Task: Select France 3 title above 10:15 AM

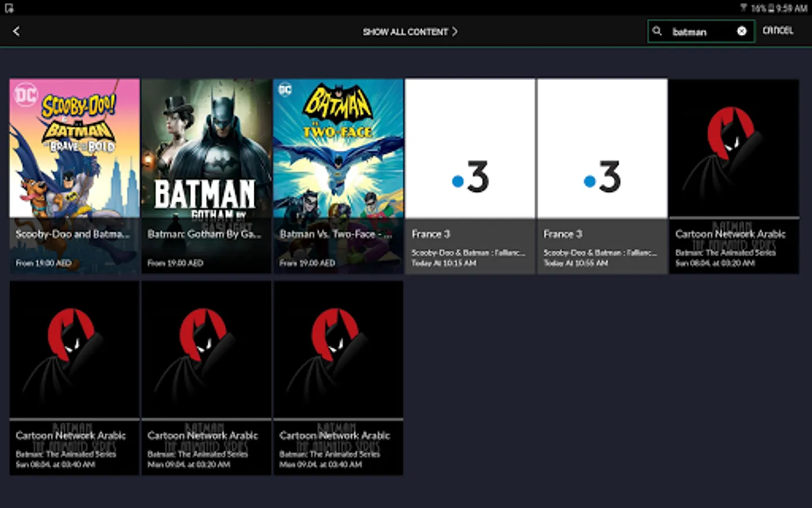Action: [x=431, y=234]
